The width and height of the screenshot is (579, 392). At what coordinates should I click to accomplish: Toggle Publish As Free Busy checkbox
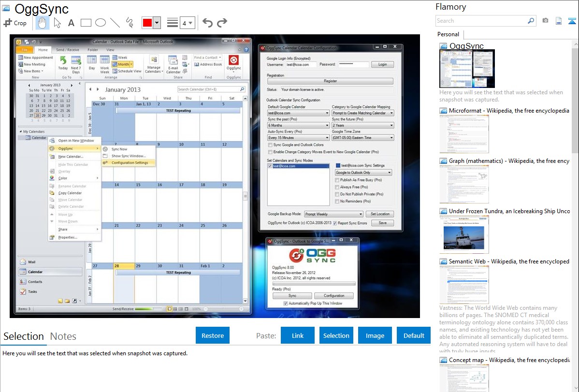click(x=337, y=180)
